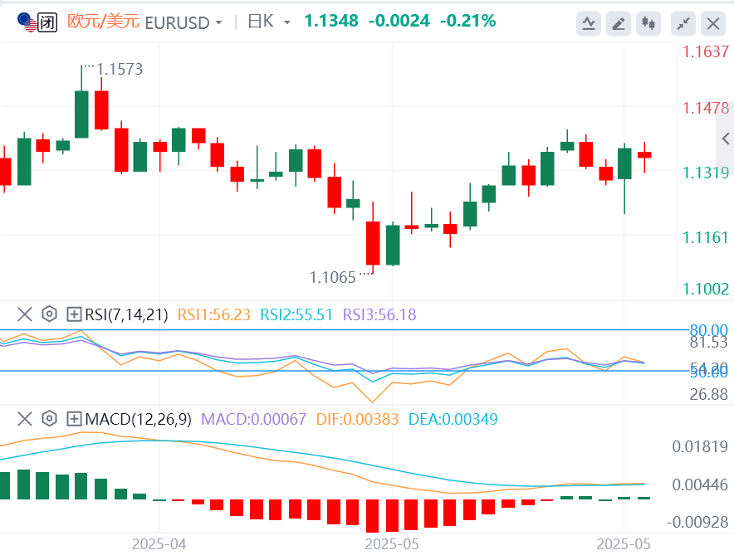Open MACD indicator settings hexagon

click(49, 418)
